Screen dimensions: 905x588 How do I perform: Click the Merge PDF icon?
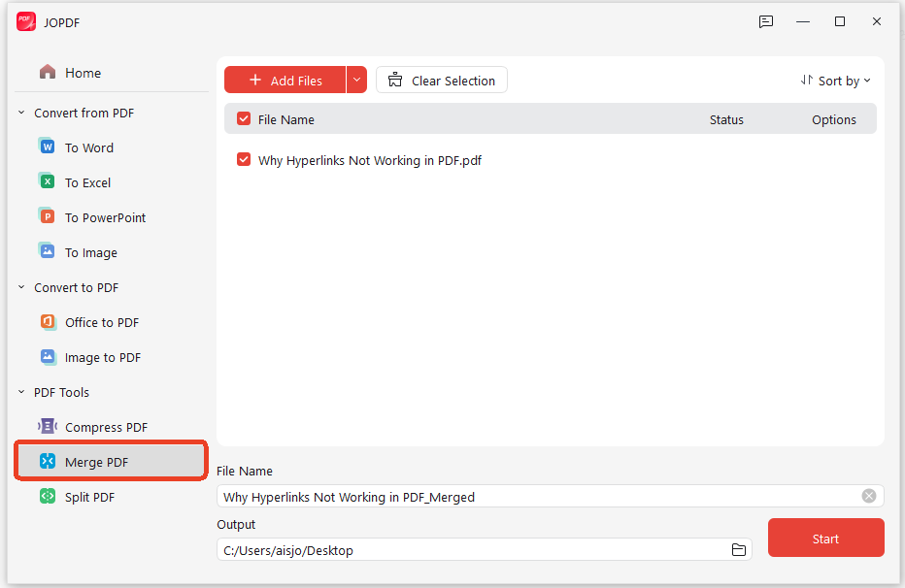[48, 461]
